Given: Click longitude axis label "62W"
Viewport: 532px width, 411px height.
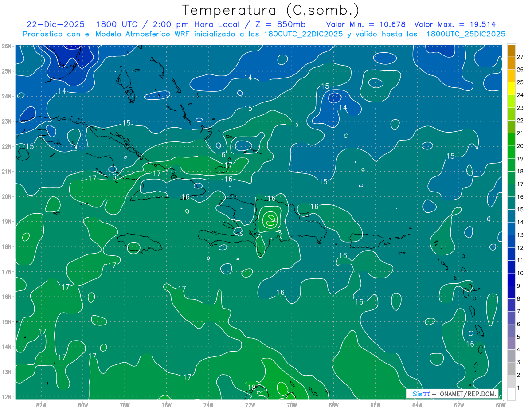Looking at the screenshot, I should 459,405.
